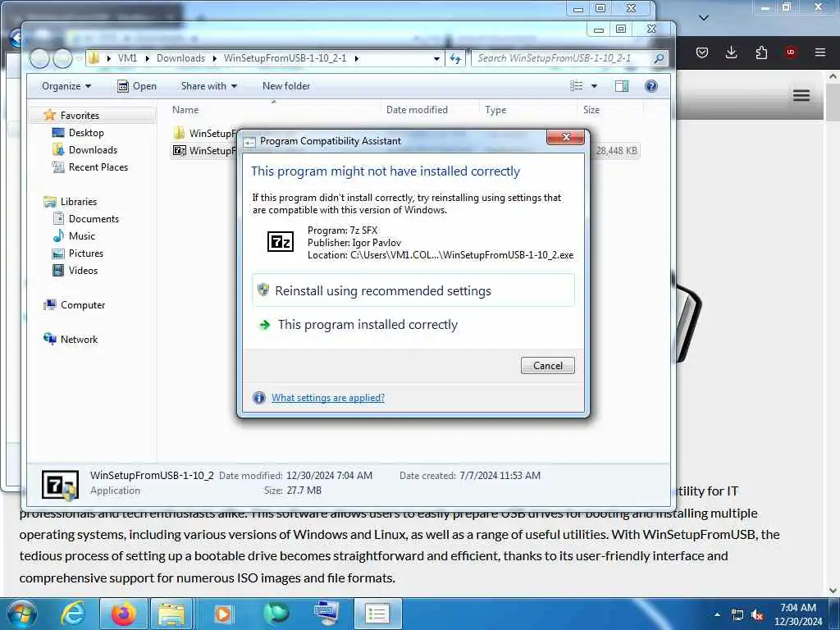Open Firefox downloads icon
The height and width of the screenshot is (630, 840).
point(731,52)
